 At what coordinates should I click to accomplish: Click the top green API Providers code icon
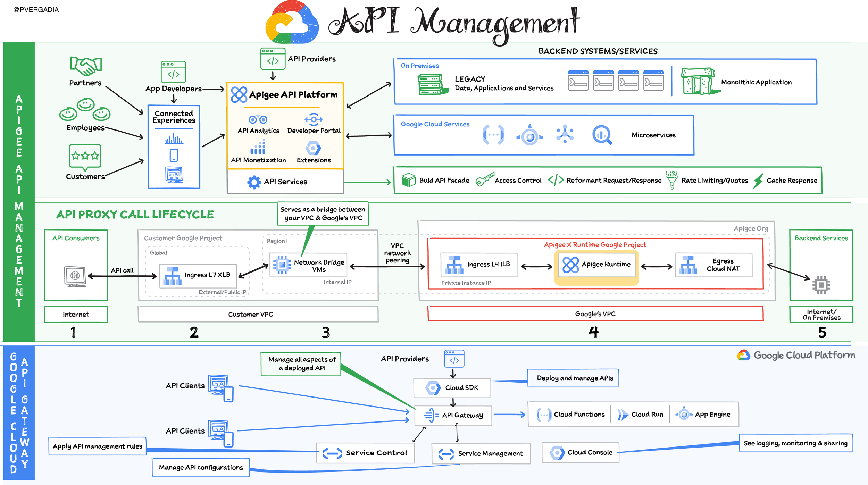(273, 59)
